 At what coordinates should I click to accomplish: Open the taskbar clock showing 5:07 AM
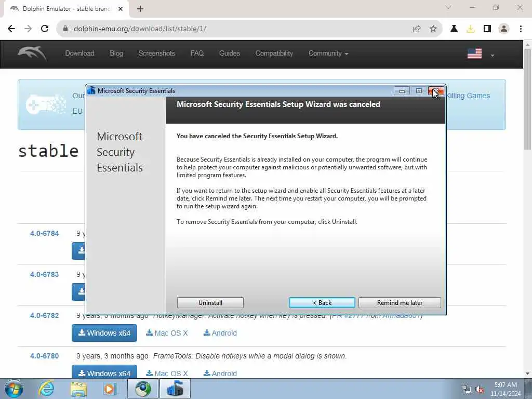click(x=506, y=389)
